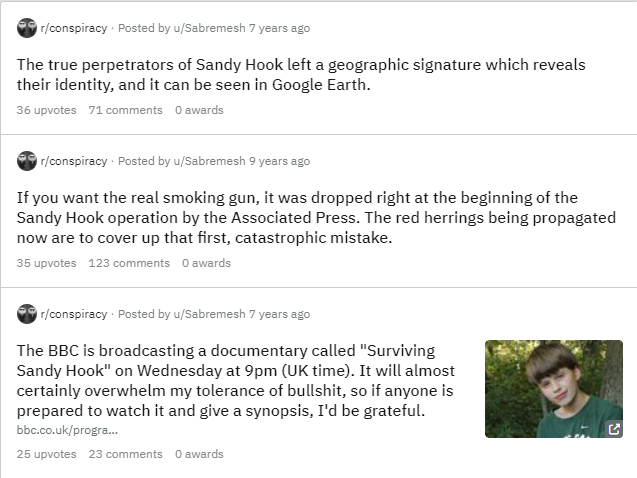The height and width of the screenshot is (478, 637).
Task: Open the geographic signature Sandy Hook post title
Action: click(301, 75)
